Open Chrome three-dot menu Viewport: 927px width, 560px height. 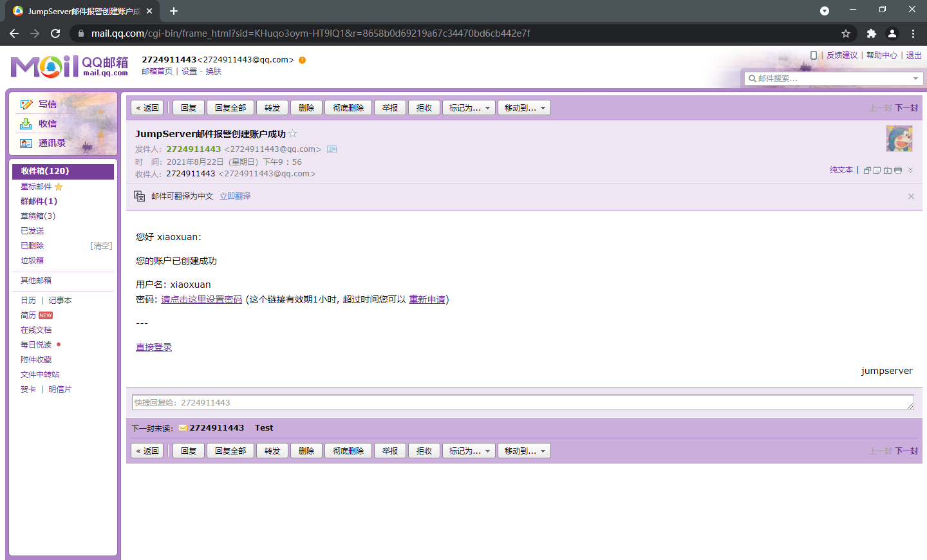click(913, 33)
